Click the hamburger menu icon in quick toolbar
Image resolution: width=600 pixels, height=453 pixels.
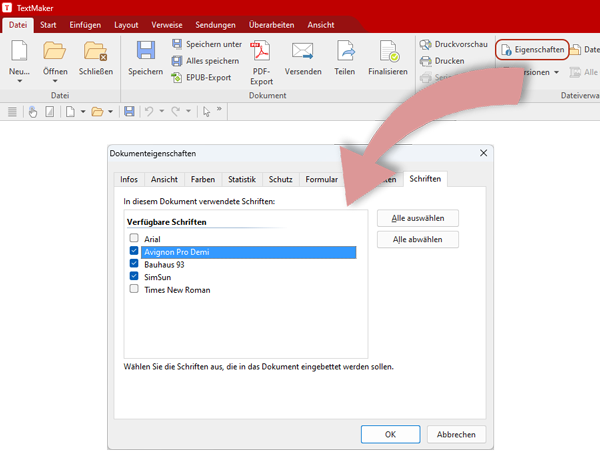pyautogui.click(x=12, y=112)
